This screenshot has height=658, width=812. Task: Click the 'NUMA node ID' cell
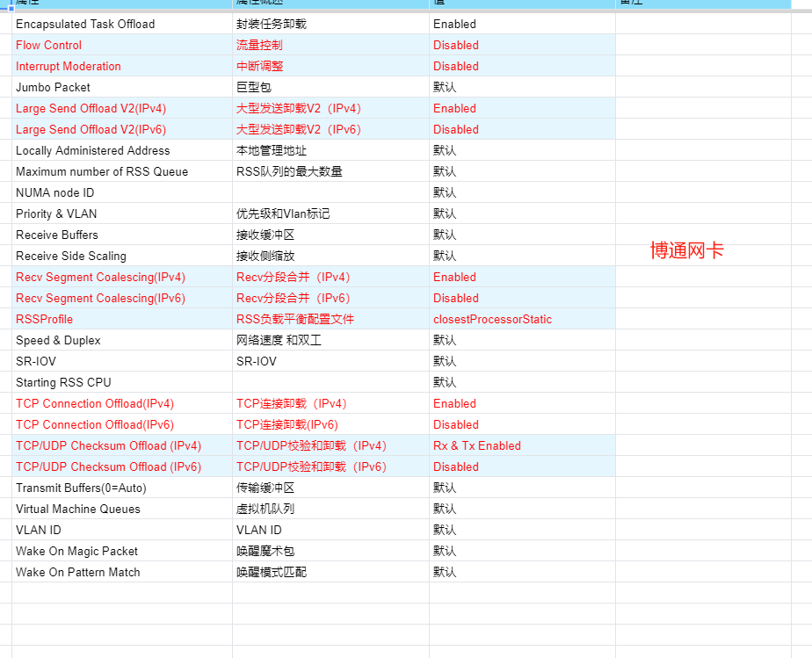tap(122, 192)
